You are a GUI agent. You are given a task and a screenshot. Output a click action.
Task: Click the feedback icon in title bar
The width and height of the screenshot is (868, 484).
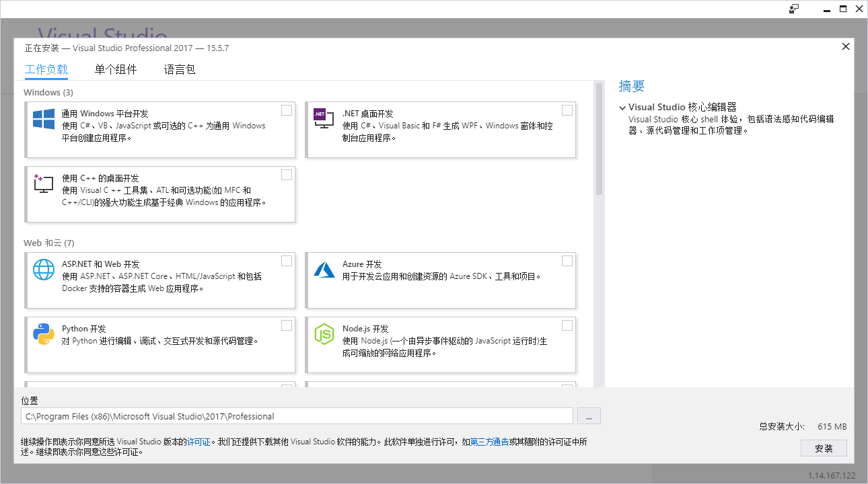point(794,9)
